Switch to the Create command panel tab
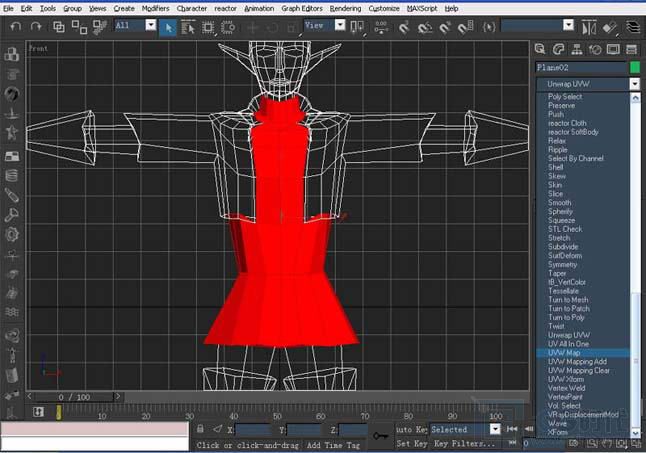 click(x=540, y=49)
